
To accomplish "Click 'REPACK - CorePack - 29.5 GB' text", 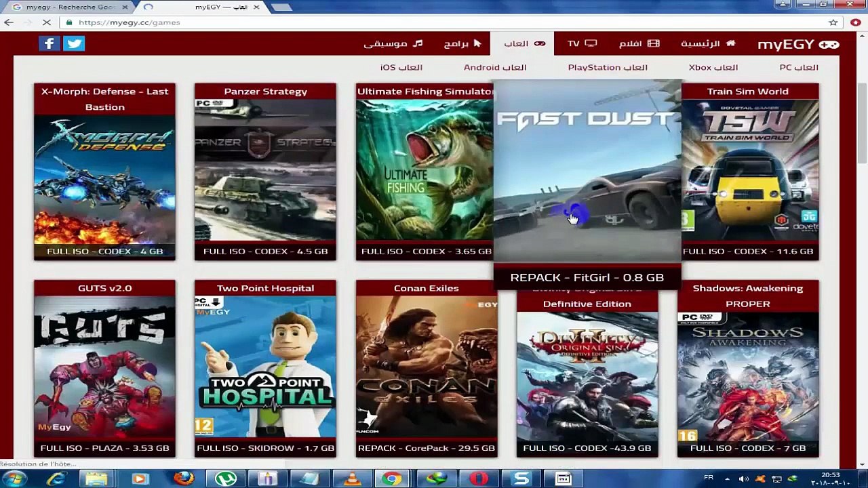I will [427, 448].
